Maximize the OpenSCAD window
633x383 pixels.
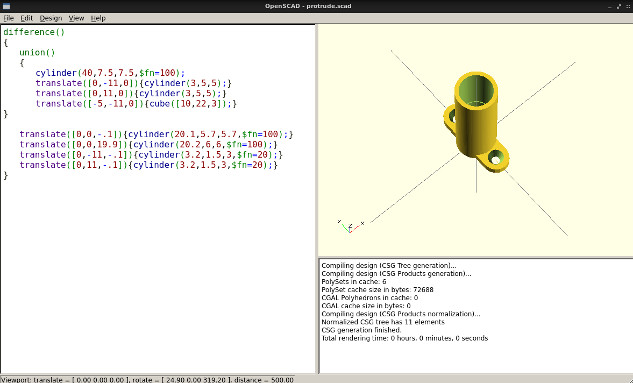pyautogui.click(x=618, y=6)
